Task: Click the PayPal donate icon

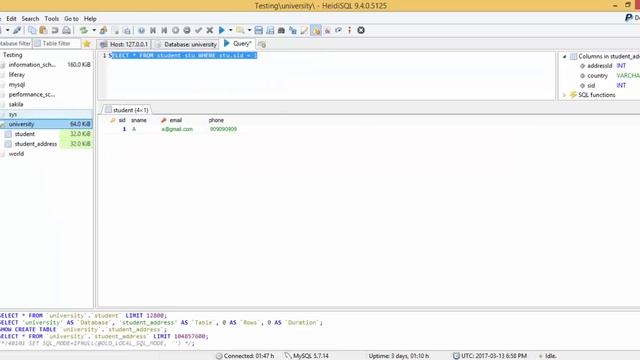Action: (629, 18)
